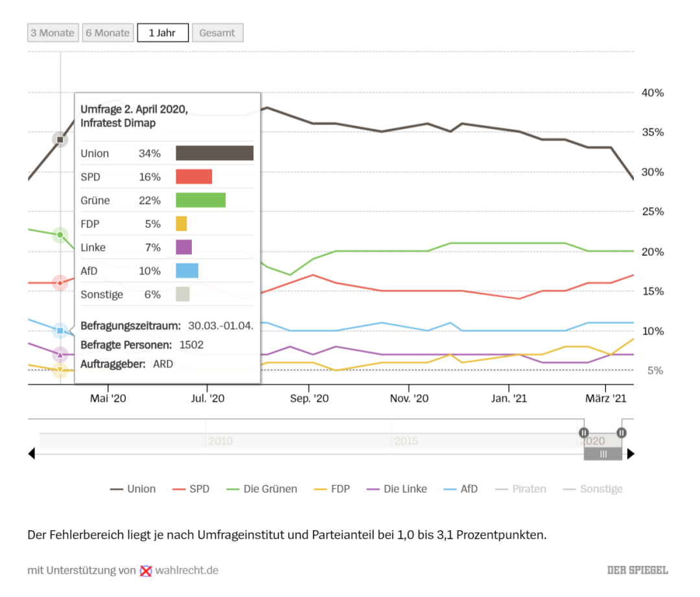This screenshot has height=597, width=700.
Task: Click the left scroll arrow of timeline
Action: coord(31,454)
